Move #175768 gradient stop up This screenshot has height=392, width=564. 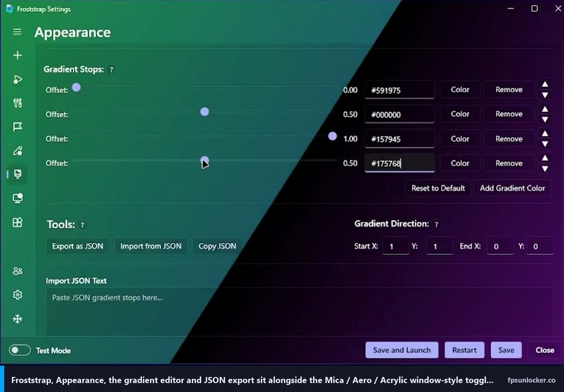tap(545, 158)
